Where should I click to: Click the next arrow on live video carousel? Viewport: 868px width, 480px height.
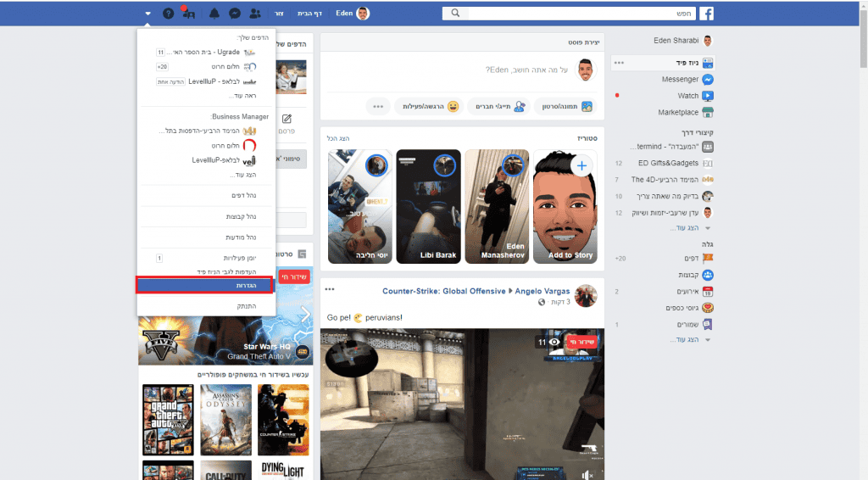coord(305,315)
